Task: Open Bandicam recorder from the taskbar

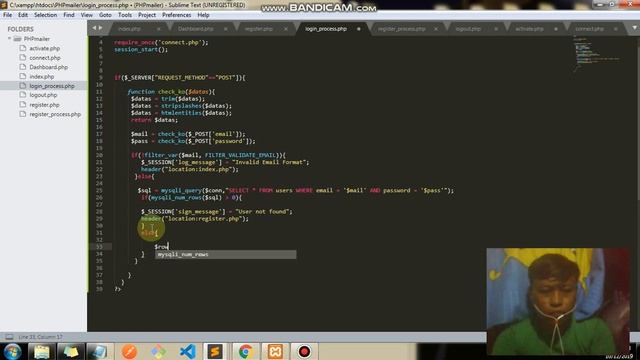Action: tap(304, 351)
